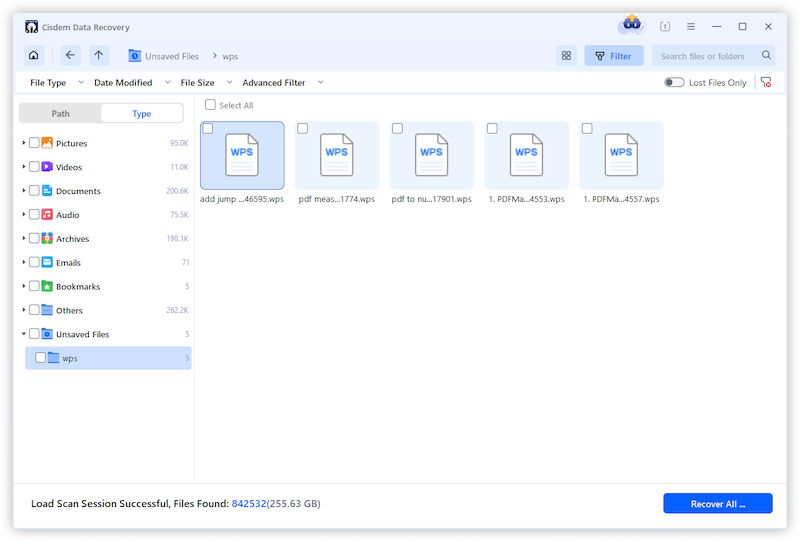Expand the Pictures tree node arrow
Screen dimensions: 800x542
23,143
